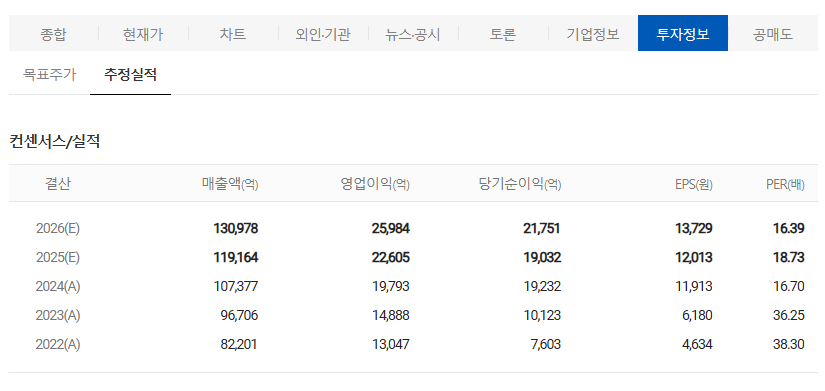
Task: Click PER value 16.70
Action: tap(789, 286)
